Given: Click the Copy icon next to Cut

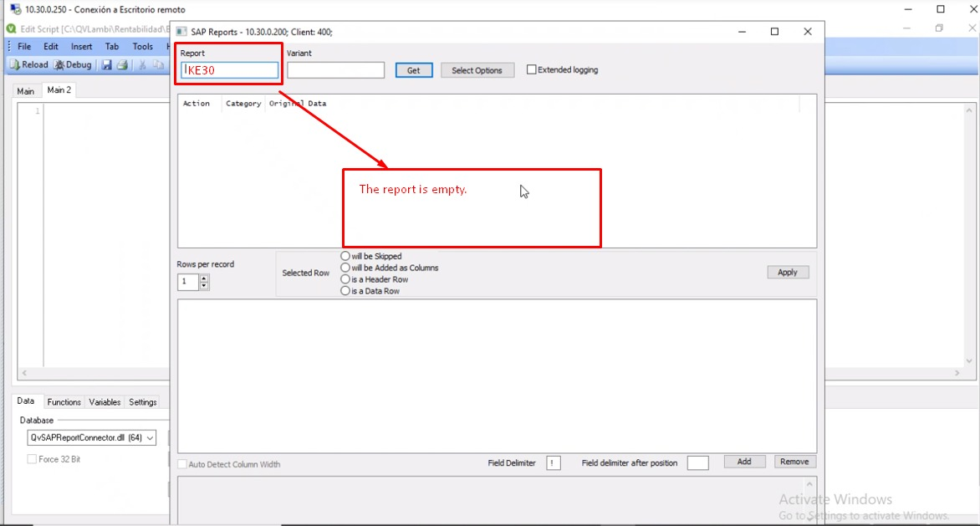Looking at the screenshot, I should pyautogui.click(x=156, y=64).
